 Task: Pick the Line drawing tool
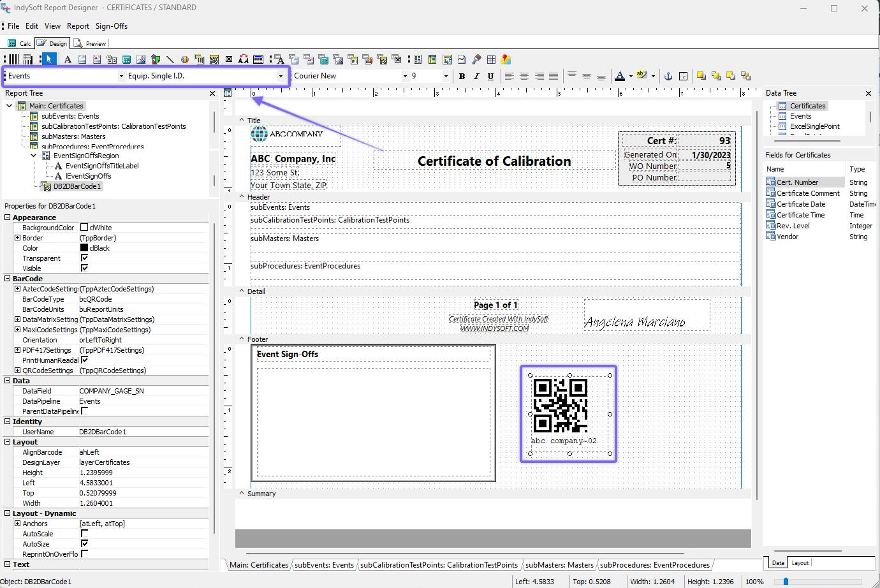[x=170, y=59]
